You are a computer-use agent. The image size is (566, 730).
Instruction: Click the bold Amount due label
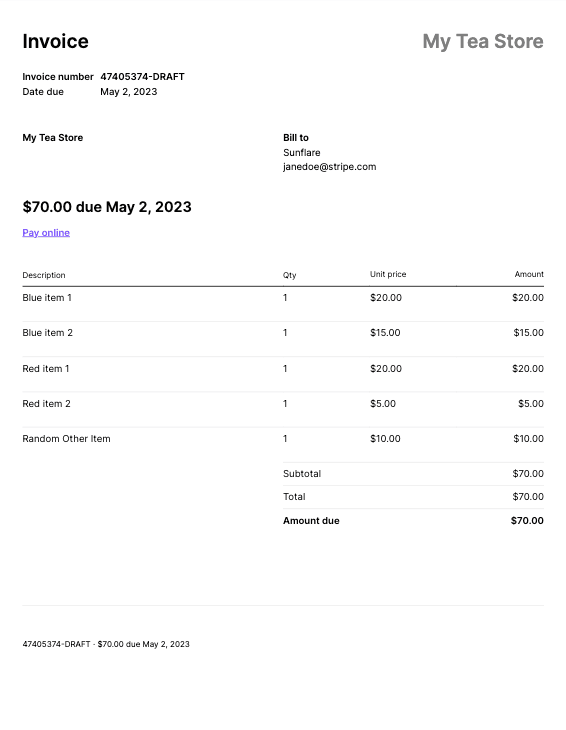tap(311, 520)
